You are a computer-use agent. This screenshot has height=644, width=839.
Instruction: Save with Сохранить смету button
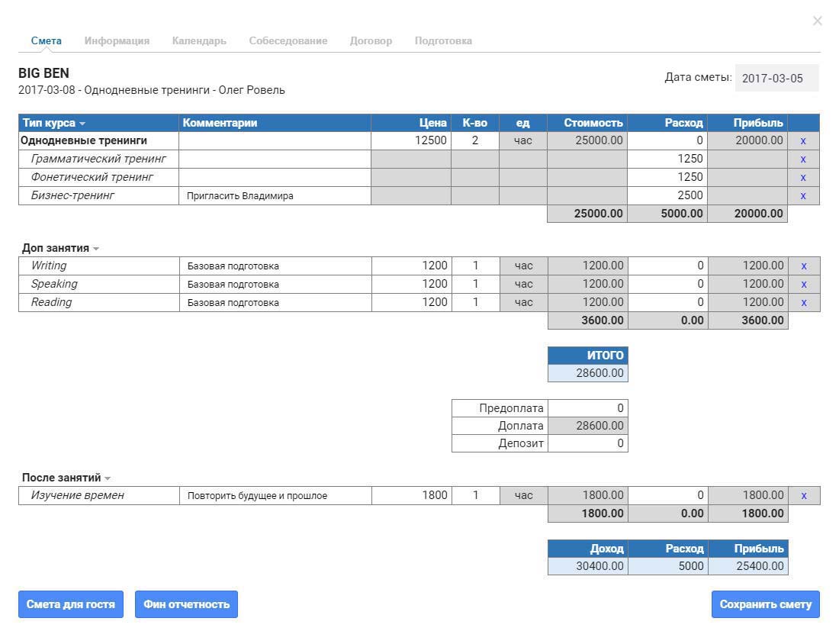coord(765,604)
